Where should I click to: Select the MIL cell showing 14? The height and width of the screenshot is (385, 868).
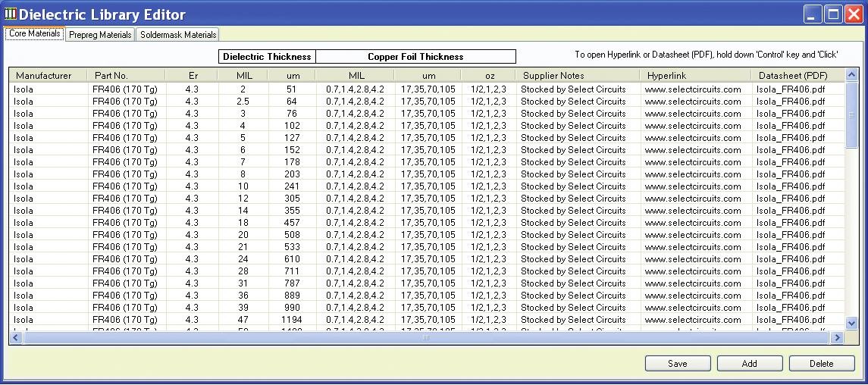(x=243, y=211)
